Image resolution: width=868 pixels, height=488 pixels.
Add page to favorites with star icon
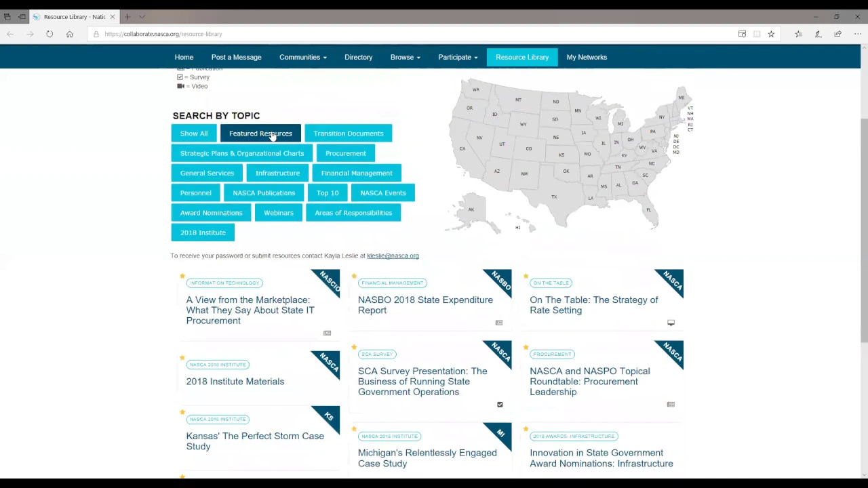[x=771, y=34]
